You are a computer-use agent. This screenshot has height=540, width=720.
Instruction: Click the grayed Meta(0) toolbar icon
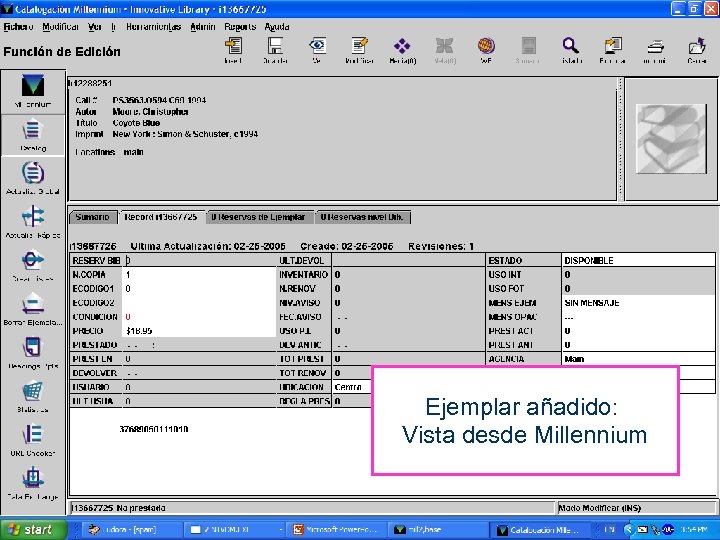pyautogui.click(x=444, y=50)
